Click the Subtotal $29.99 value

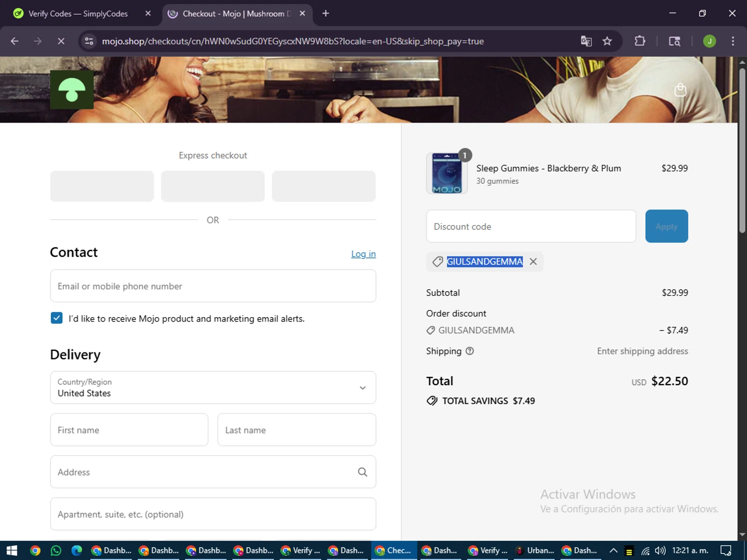(675, 293)
